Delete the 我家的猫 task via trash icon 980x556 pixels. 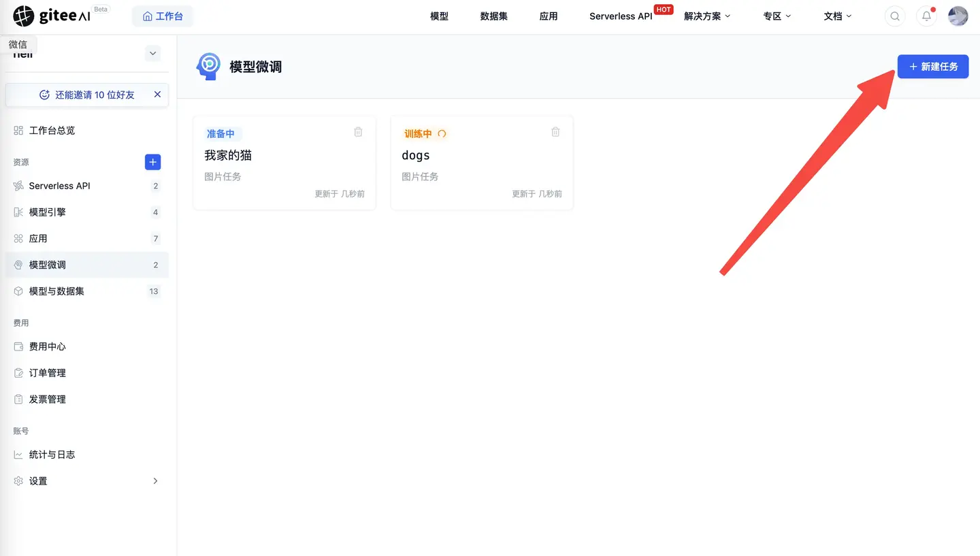pyautogui.click(x=358, y=131)
